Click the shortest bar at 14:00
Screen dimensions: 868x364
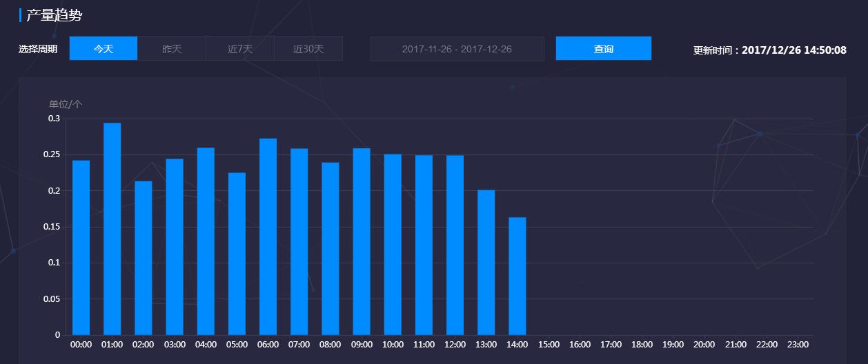(x=517, y=276)
